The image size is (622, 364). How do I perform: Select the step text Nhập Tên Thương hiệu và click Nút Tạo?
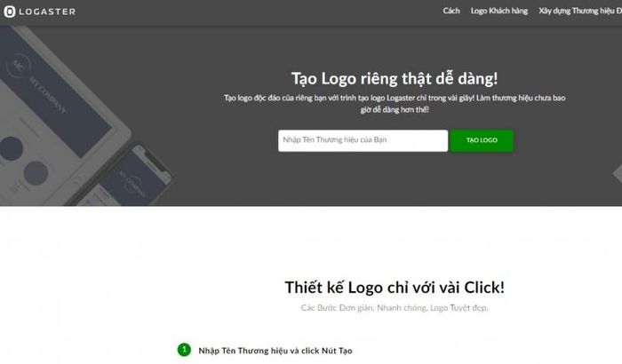tap(275, 351)
